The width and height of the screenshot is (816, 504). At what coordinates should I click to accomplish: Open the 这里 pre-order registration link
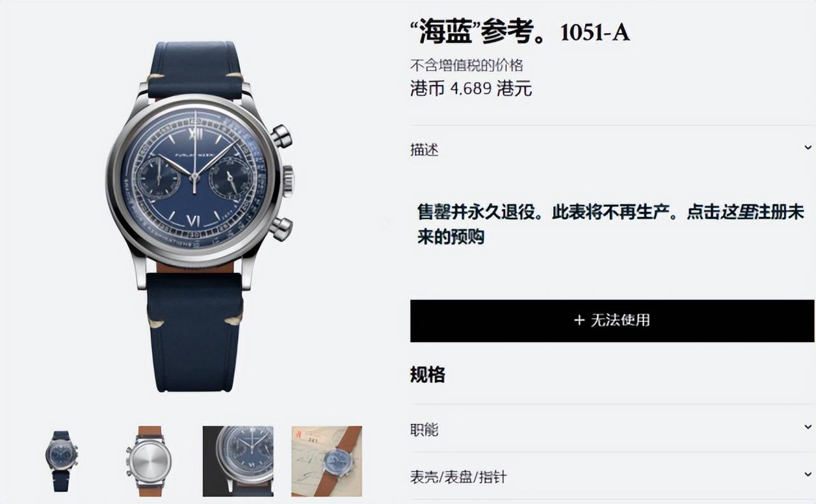pyautogui.click(x=738, y=213)
